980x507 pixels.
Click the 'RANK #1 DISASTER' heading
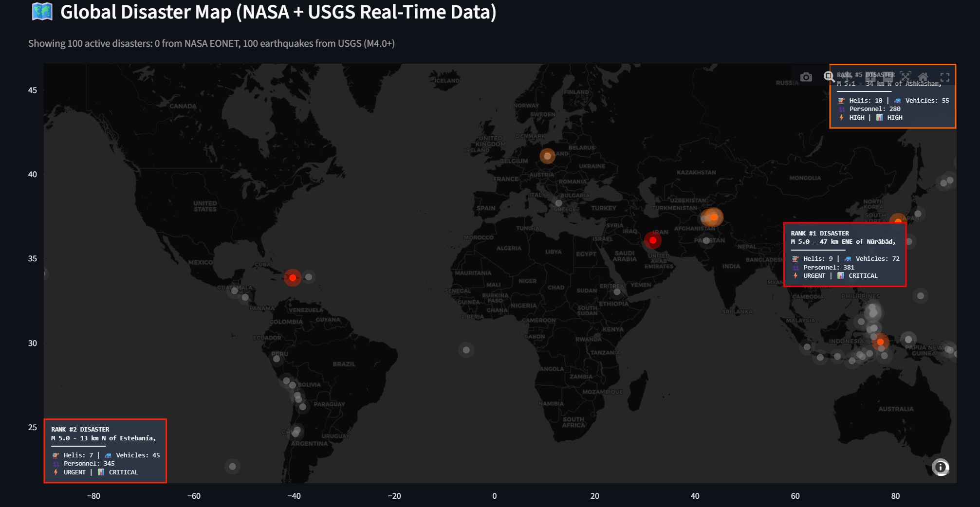820,234
